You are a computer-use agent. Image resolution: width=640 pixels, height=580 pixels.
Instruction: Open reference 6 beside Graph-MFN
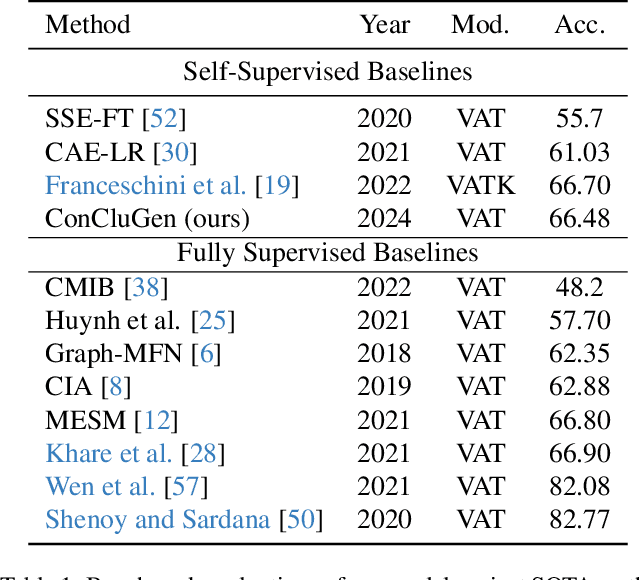[x=203, y=354]
